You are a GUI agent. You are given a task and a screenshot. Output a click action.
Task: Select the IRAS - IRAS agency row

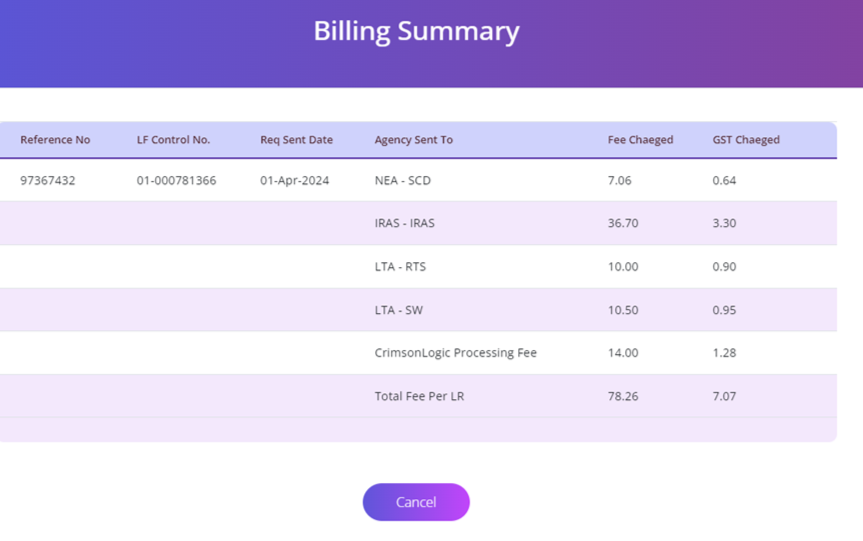[x=405, y=223]
